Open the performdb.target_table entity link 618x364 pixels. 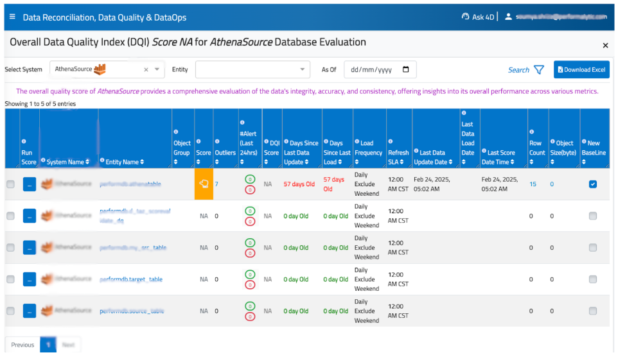tap(131, 279)
